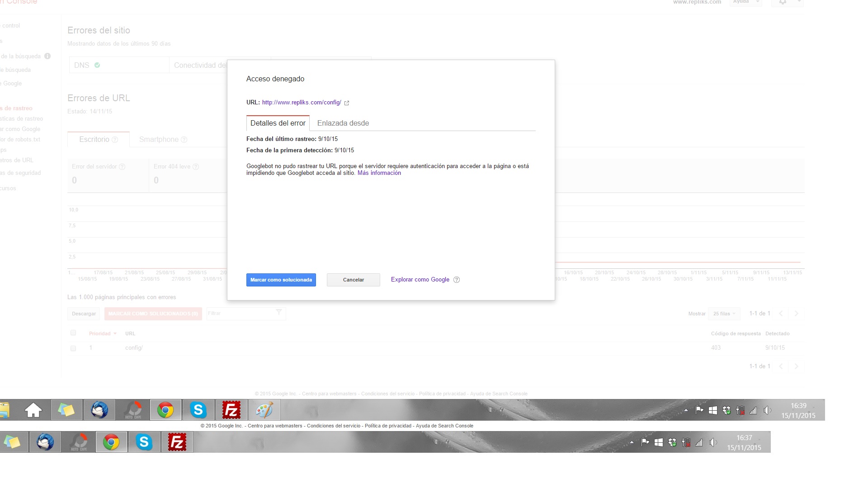Tick the checkbox for the config/ row

(x=73, y=348)
